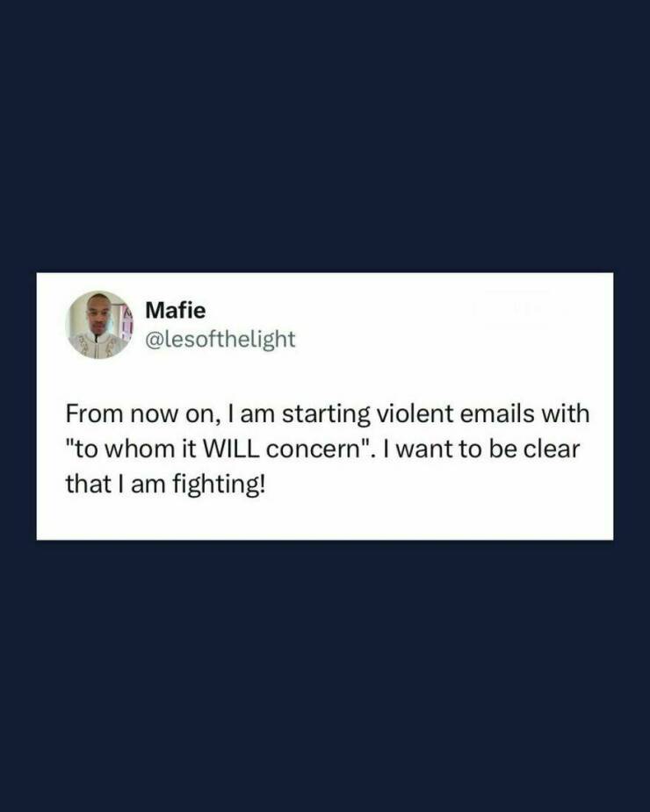Click the dark navy background above the tweet card
The image size is (650, 812).
tap(325, 136)
